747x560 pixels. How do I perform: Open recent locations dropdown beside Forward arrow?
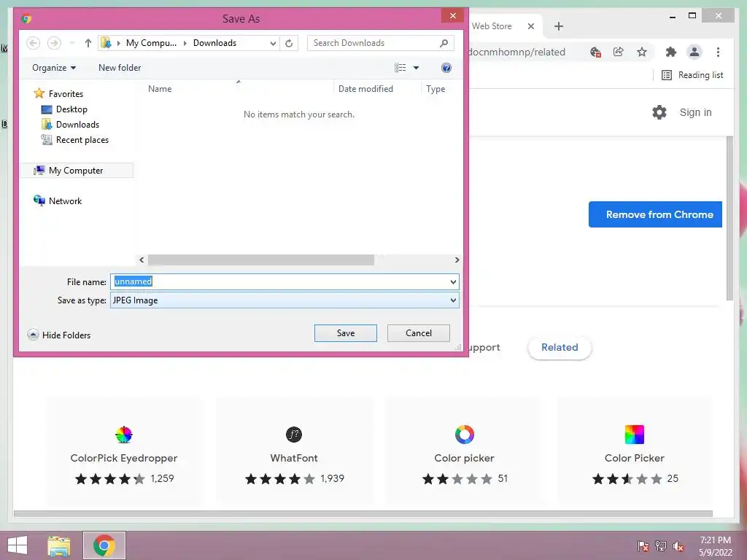[x=72, y=43]
